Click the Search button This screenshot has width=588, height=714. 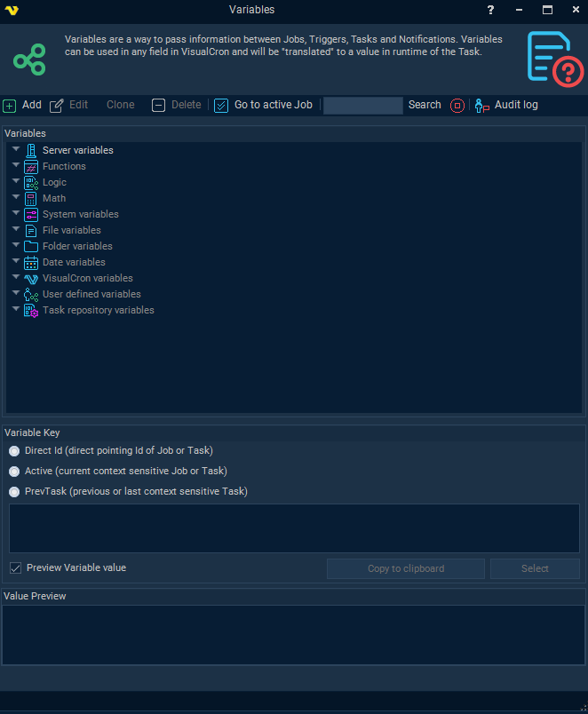pyautogui.click(x=425, y=105)
